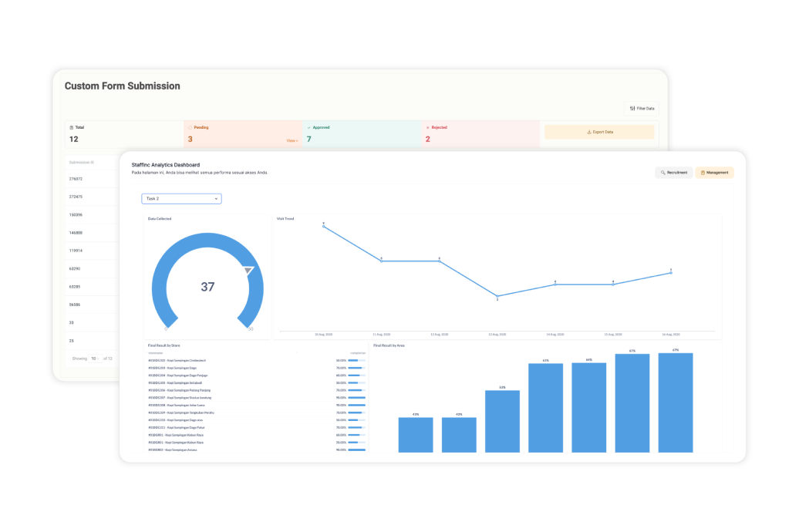This screenshot has width=799, height=532.
Task: Click the 63% bar in Final Result by Area
Action: [x=546, y=408]
